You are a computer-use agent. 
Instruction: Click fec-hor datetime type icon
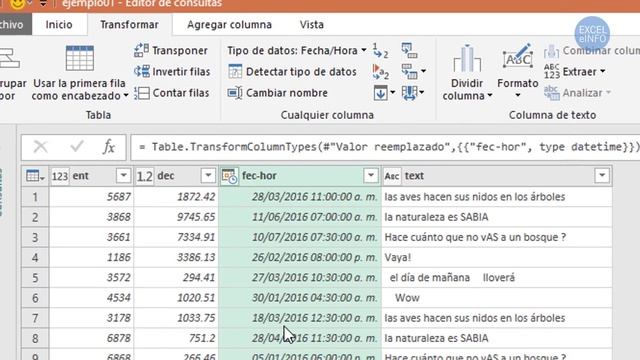pyautogui.click(x=229, y=176)
